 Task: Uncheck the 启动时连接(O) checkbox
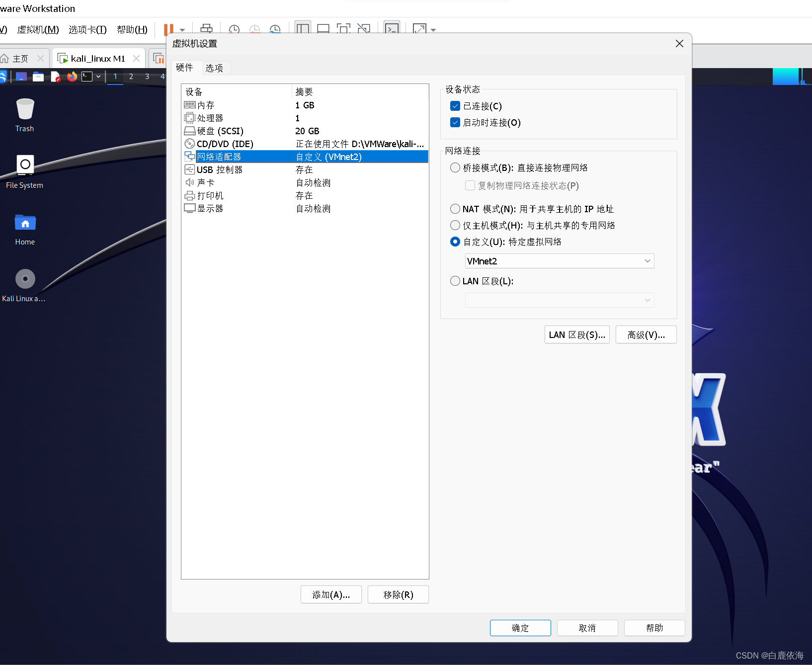click(x=455, y=122)
